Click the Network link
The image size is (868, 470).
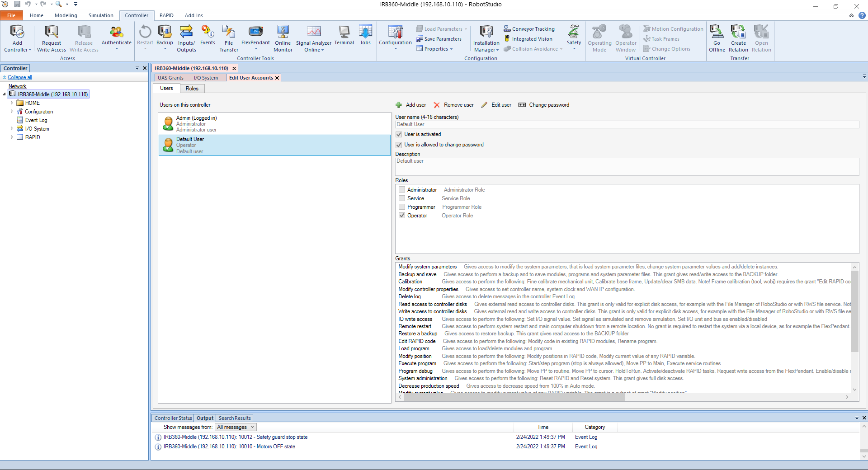tap(18, 86)
